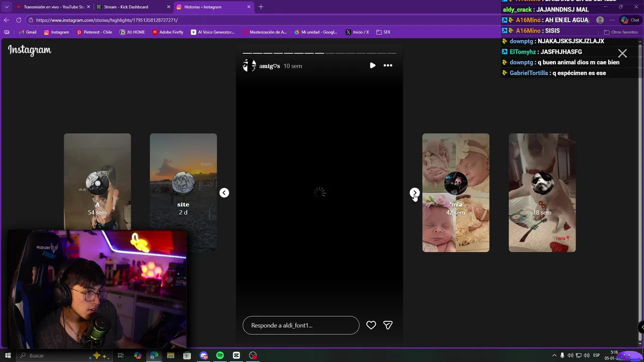
Task: Open the 'A' highlight thumbnail, 54 sem
Action: 97,182
